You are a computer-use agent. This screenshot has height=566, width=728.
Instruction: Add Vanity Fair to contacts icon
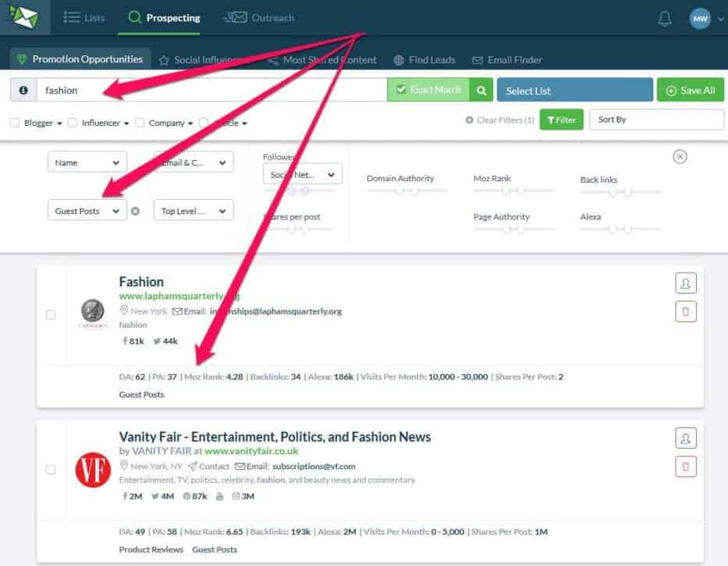685,438
